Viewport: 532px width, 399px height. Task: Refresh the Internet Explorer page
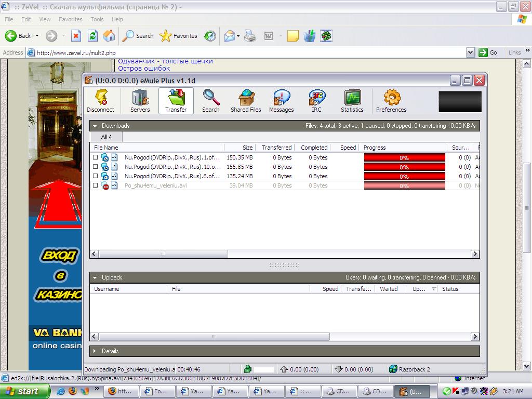92,36
